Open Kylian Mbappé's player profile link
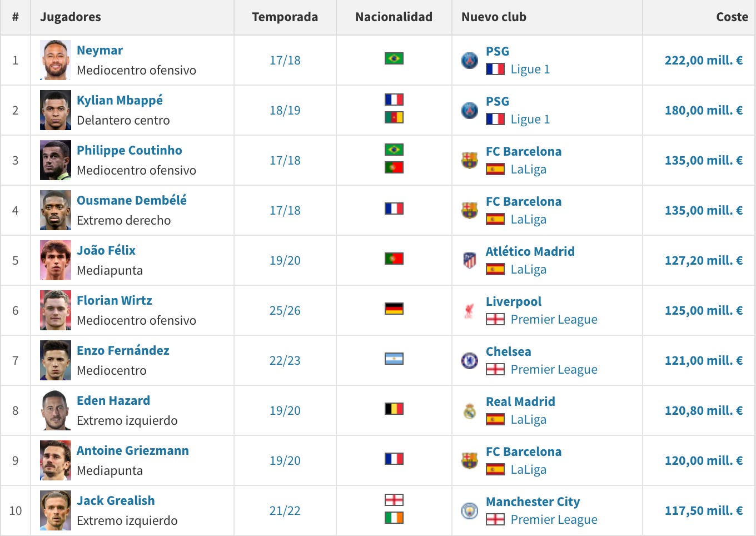Screen dimensions: 756x536 click(x=120, y=100)
